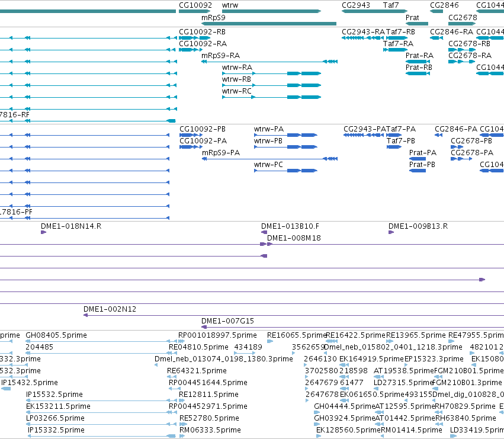504x439 pixels.
Task: Select EST RE04810.5prime
Action: click(198, 347)
